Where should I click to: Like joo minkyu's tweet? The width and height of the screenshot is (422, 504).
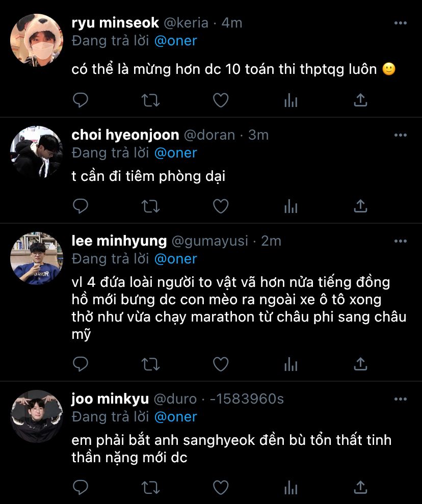(x=220, y=487)
